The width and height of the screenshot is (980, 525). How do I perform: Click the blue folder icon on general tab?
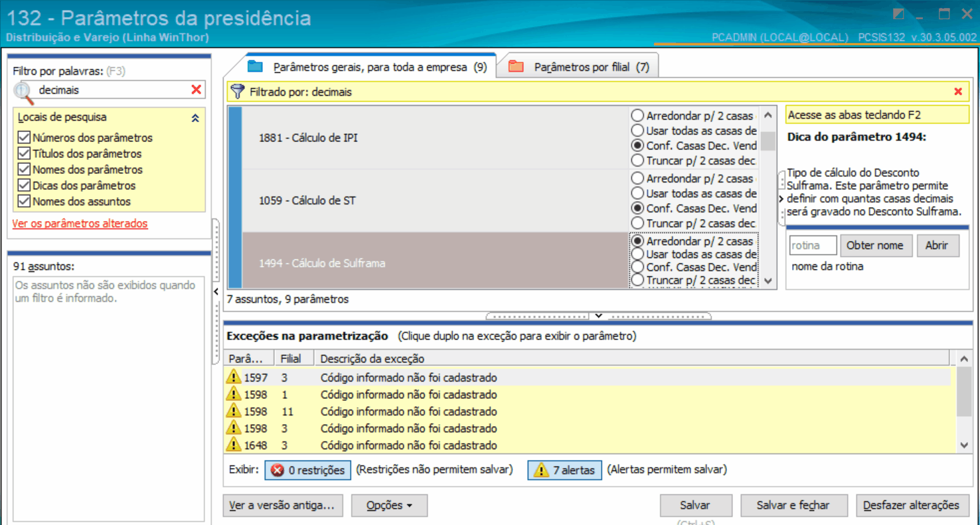click(256, 66)
